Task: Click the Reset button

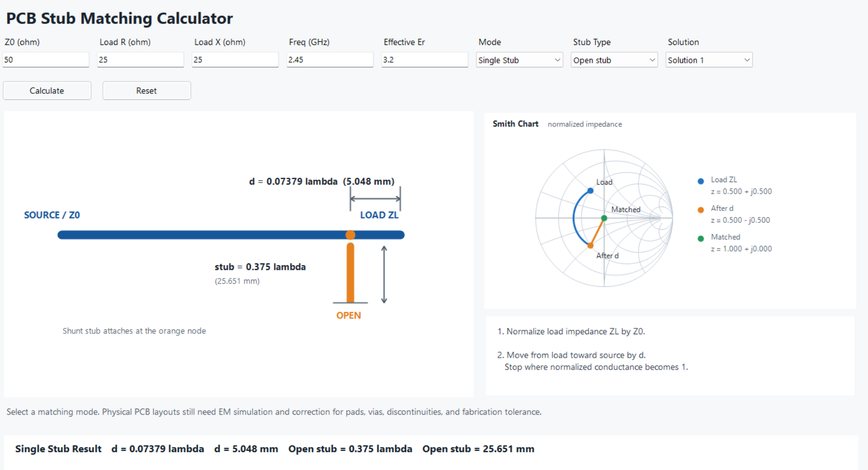Action: (x=147, y=91)
